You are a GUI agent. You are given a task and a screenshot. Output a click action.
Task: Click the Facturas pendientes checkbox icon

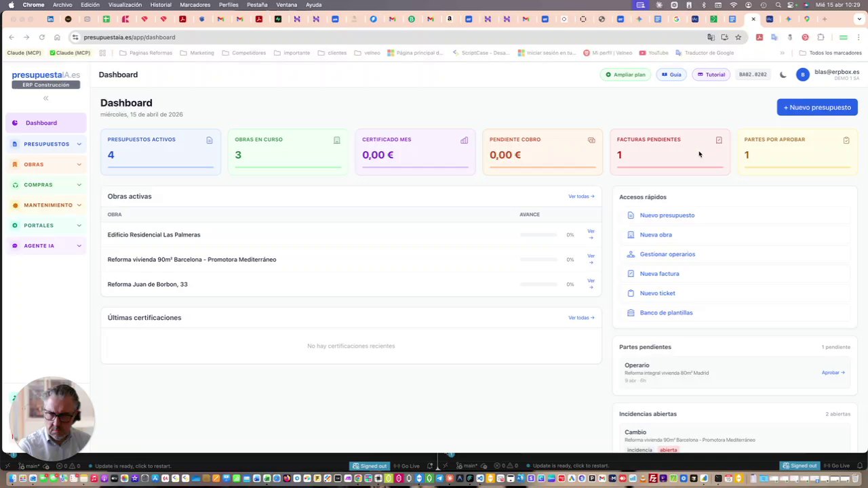tap(719, 140)
